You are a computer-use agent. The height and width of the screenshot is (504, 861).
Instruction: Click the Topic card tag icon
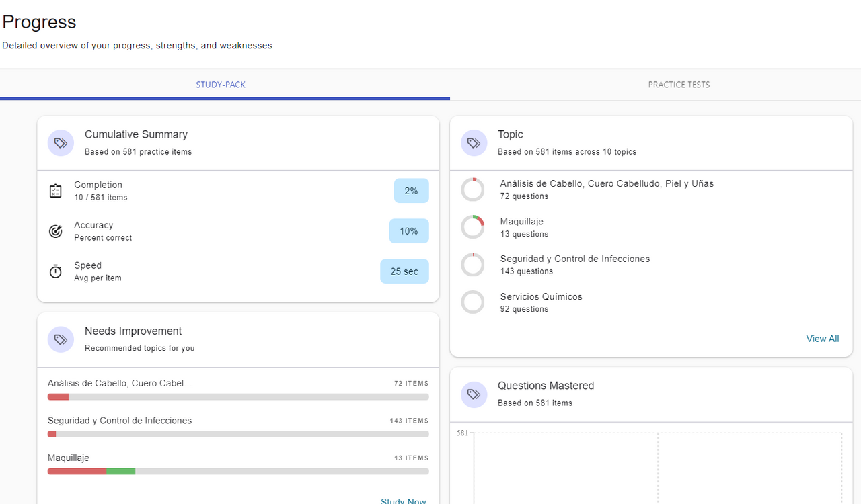474,143
